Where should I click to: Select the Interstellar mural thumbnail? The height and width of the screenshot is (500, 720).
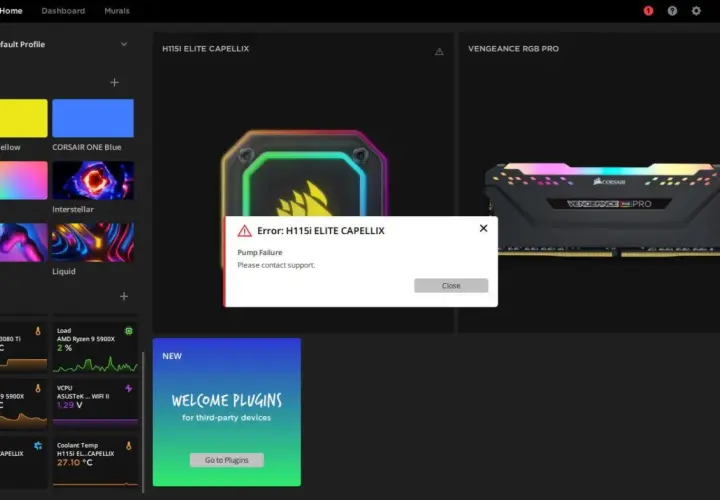pyautogui.click(x=93, y=180)
